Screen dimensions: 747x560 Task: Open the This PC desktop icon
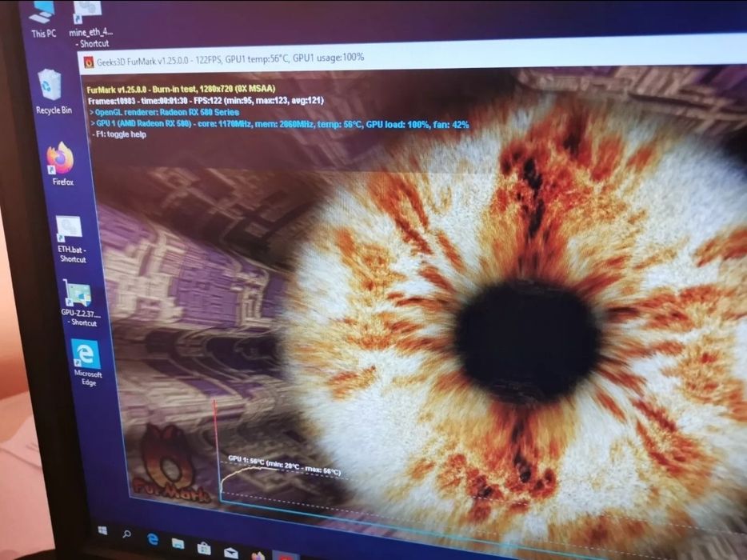click(43, 18)
